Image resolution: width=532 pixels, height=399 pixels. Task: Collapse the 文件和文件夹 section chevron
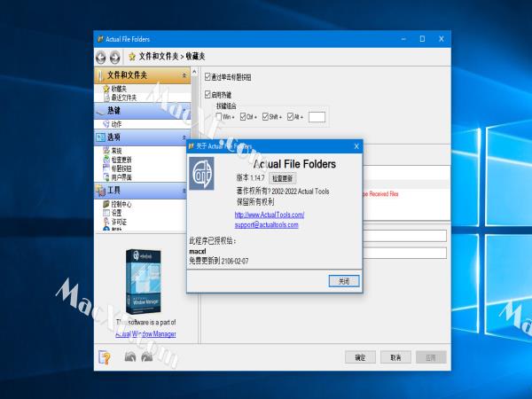pos(184,75)
